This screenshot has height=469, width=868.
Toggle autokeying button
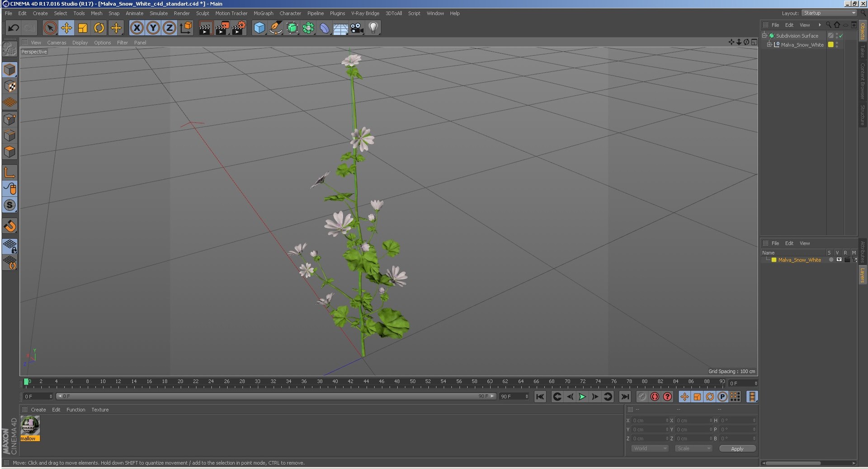[x=655, y=397]
